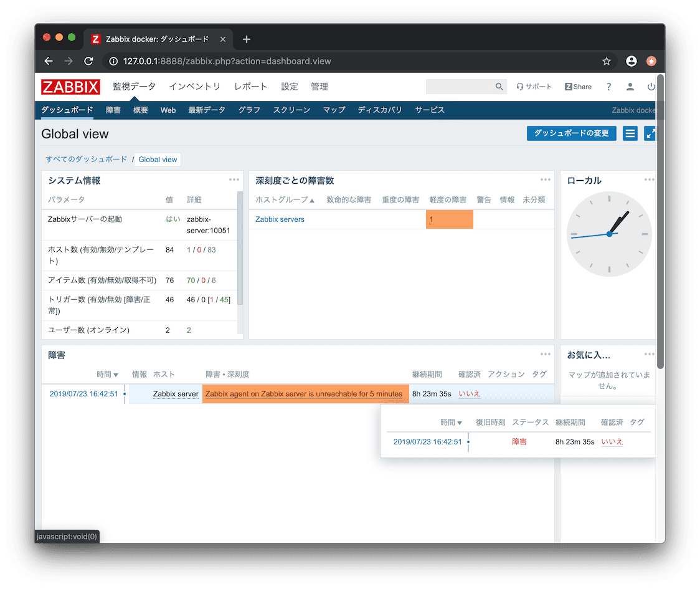Open レポート main menu
The height and width of the screenshot is (589, 700).
(x=250, y=87)
